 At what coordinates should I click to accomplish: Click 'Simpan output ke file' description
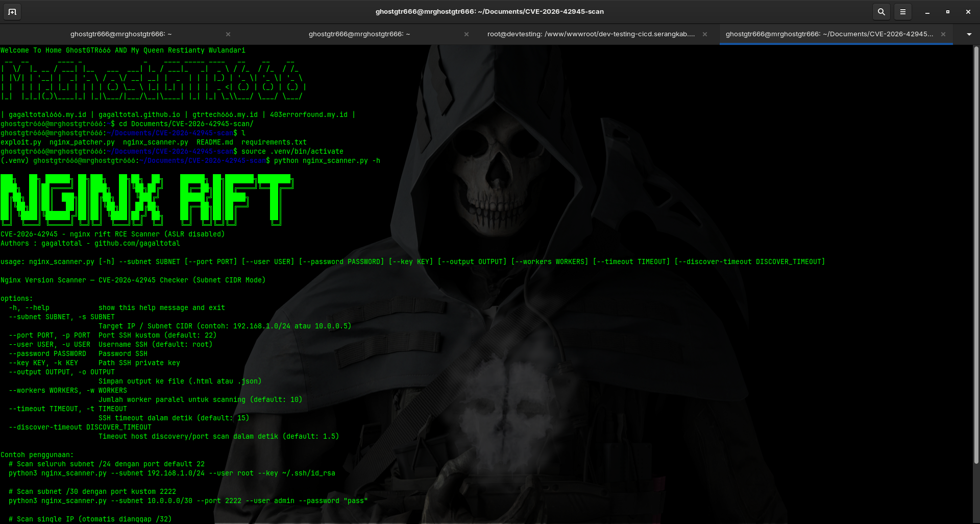pyautogui.click(x=180, y=382)
